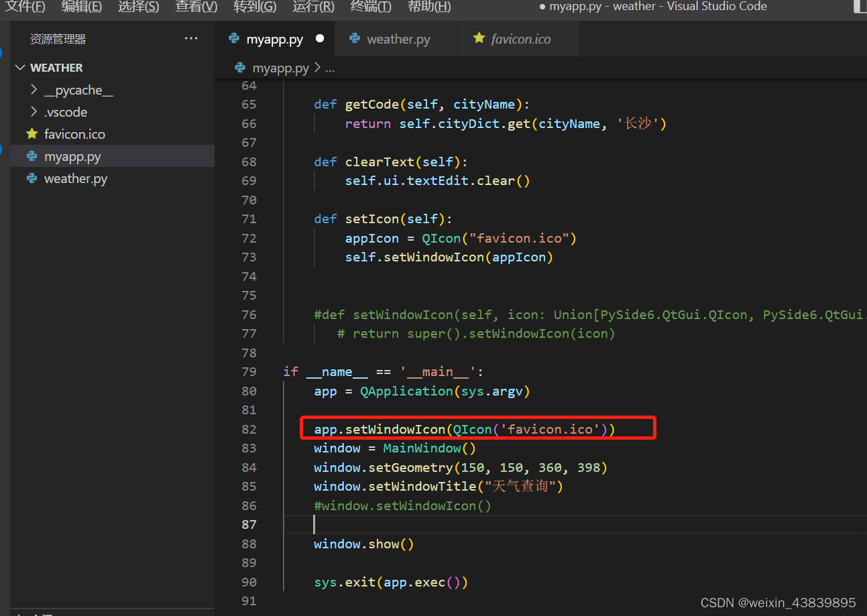867x616 pixels.
Task: Click line number 82 in the editor gutter
Action: click(x=249, y=429)
